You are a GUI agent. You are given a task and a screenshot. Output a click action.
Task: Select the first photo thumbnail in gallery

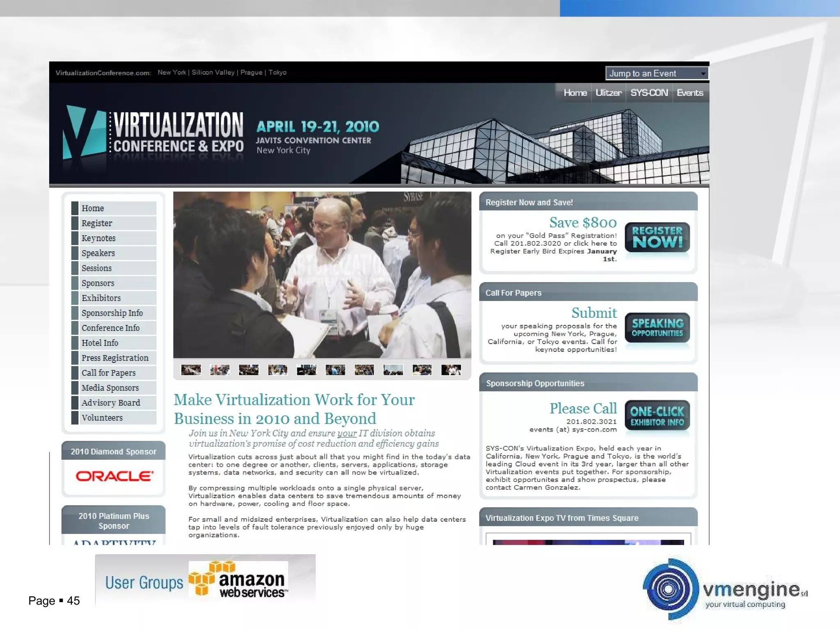point(191,370)
